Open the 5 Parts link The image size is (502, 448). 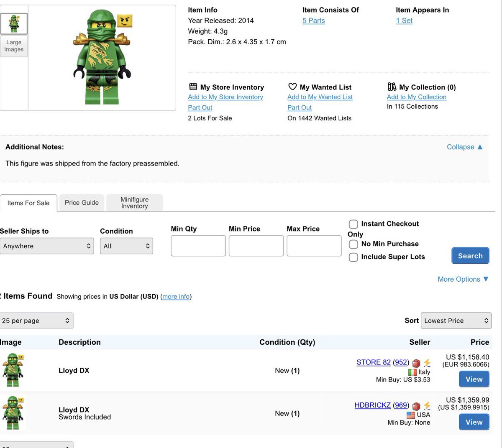point(313,20)
